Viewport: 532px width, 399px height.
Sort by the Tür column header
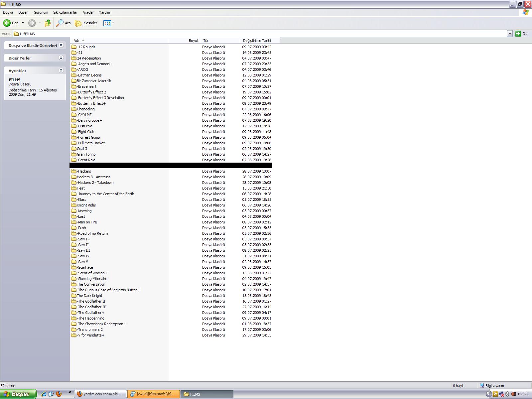(220, 41)
